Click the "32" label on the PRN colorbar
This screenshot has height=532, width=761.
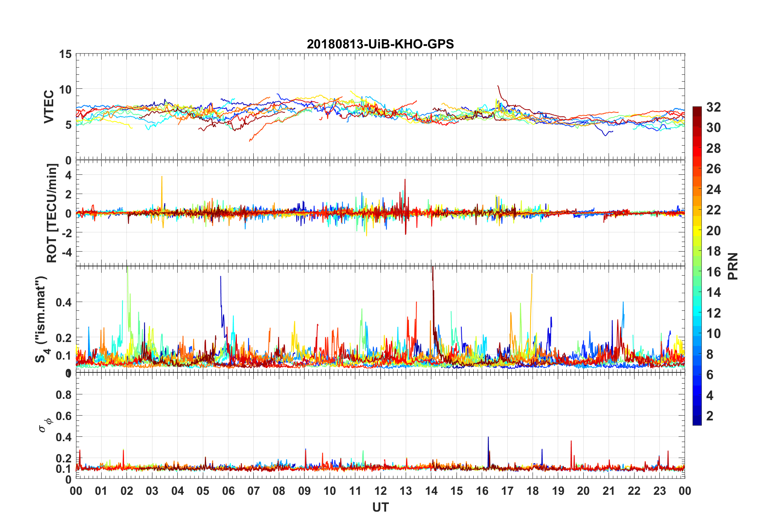point(713,107)
